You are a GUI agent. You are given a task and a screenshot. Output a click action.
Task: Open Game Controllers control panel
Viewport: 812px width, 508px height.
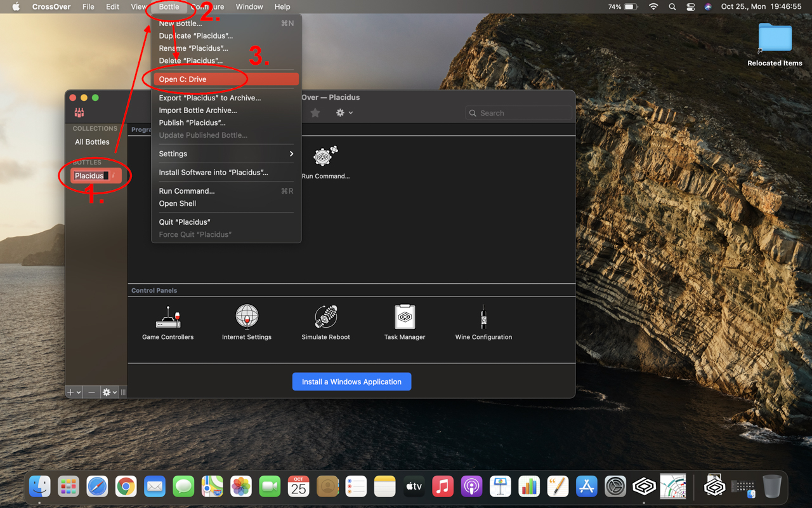click(x=168, y=323)
